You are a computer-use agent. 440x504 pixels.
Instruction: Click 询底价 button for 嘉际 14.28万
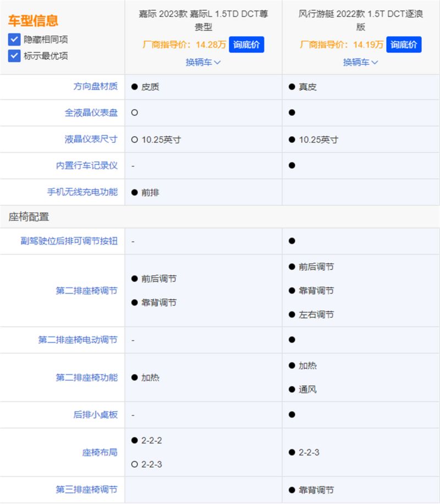(x=246, y=45)
